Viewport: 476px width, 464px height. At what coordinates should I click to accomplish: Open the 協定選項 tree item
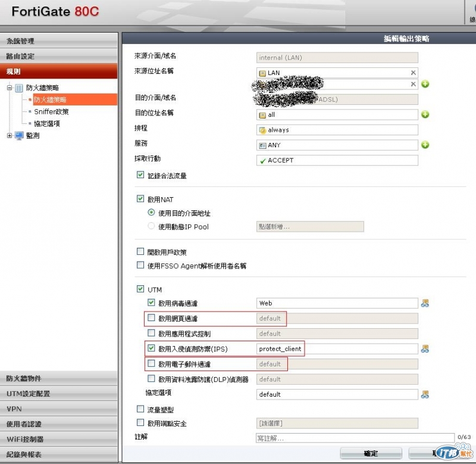[x=47, y=124]
